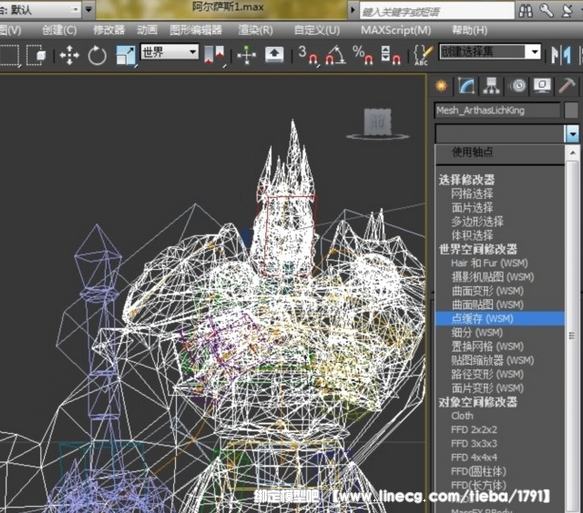Toggle the 3D Snaps button

[x=308, y=55]
